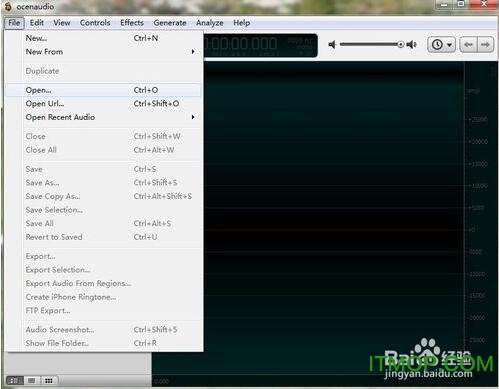The height and width of the screenshot is (389, 499).
Task: Click the time counter display
Action: (x=260, y=45)
